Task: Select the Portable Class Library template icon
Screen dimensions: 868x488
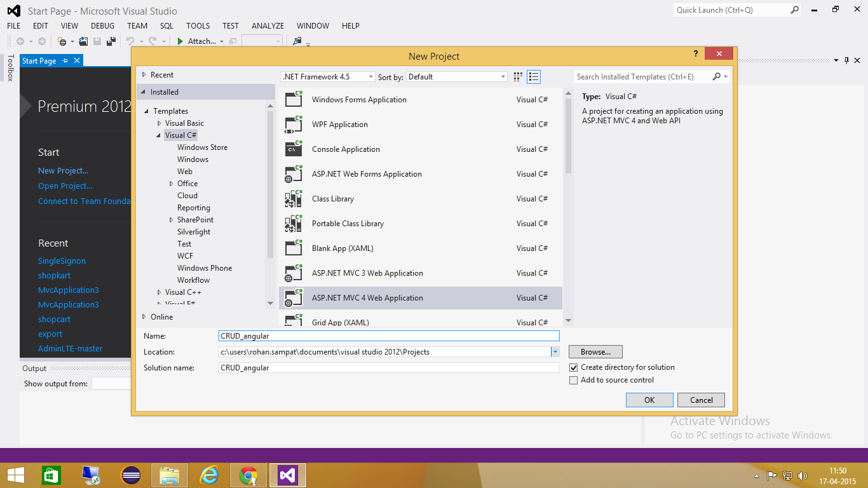Action: pyautogui.click(x=294, y=223)
